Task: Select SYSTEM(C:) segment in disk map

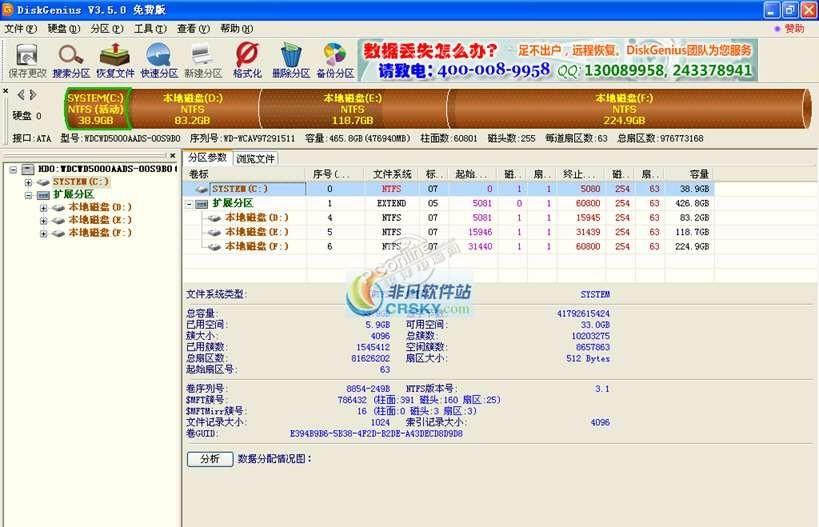Action: 96,109
